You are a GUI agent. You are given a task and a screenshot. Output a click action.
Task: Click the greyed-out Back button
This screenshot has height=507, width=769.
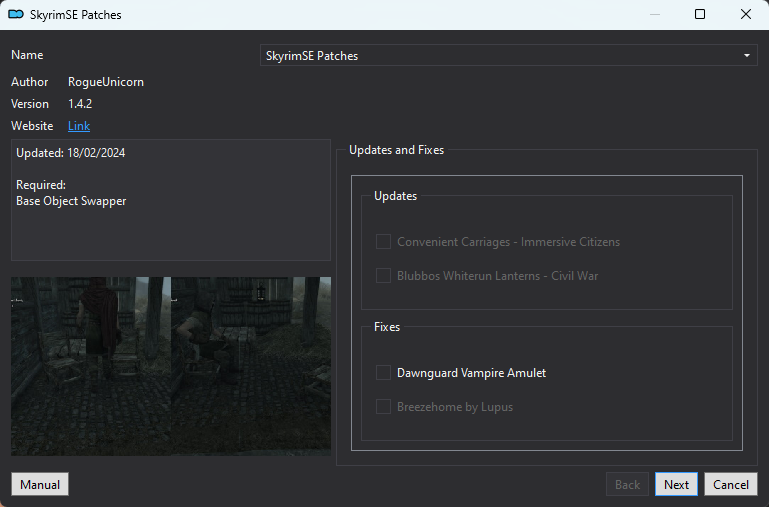click(627, 484)
